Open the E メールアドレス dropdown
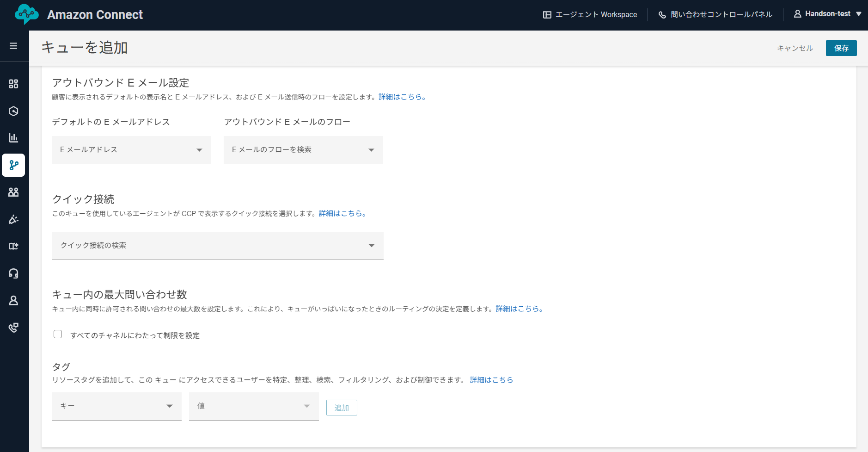Image resolution: width=868 pixels, height=452 pixels. click(131, 149)
